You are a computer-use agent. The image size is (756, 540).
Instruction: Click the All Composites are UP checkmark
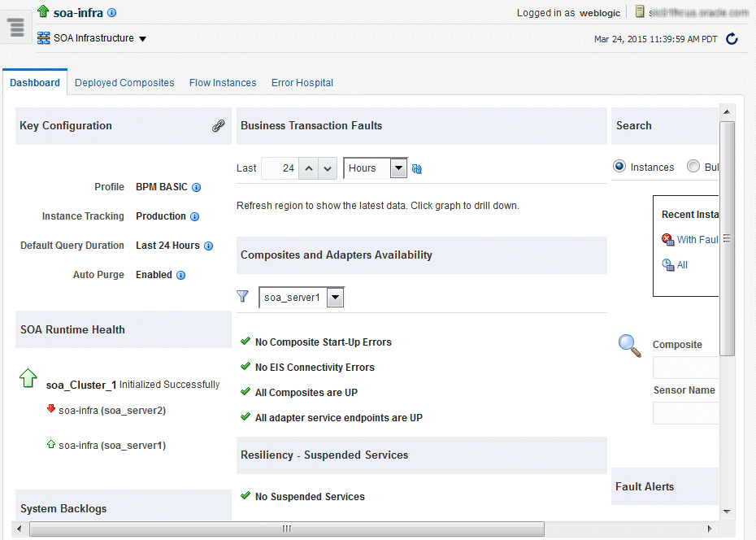tap(245, 391)
